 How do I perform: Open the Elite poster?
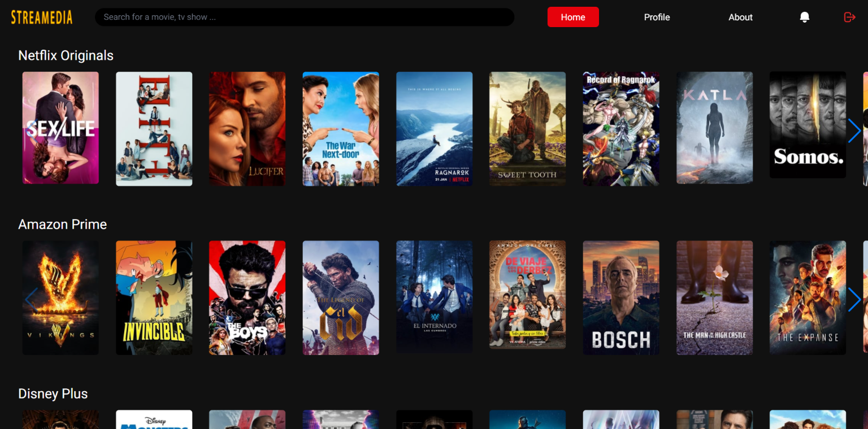154,128
